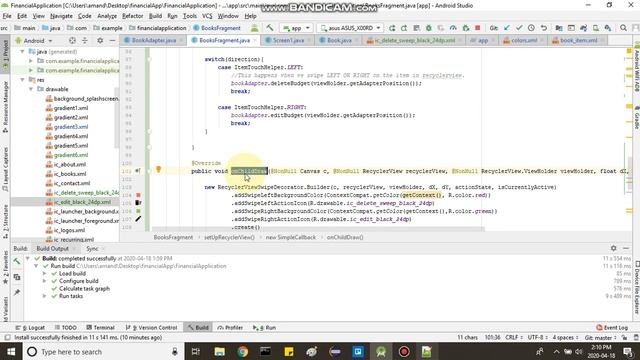Open the VCS menu
The image size is (640, 360).
pyautogui.click(x=207, y=16)
